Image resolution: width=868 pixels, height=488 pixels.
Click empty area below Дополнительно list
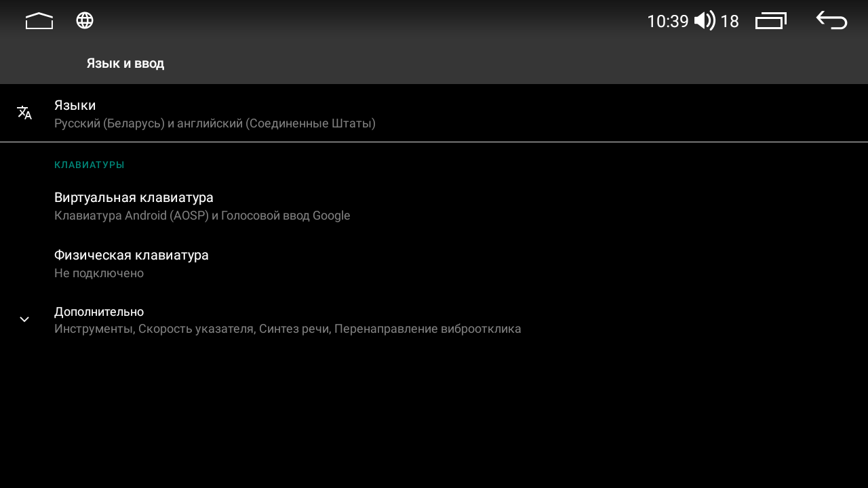click(x=434, y=417)
